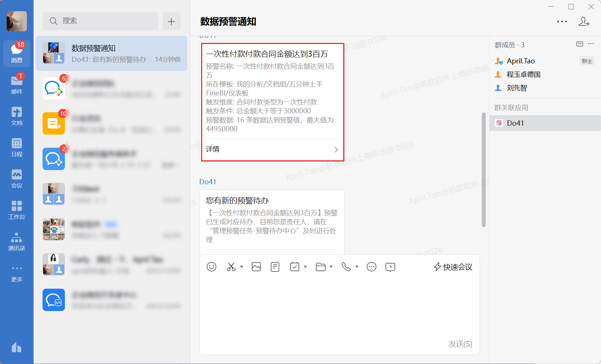This screenshot has height=364, width=601.
Task: Select the 数据预警通知 conversation in the list
Action: point(112,53)
